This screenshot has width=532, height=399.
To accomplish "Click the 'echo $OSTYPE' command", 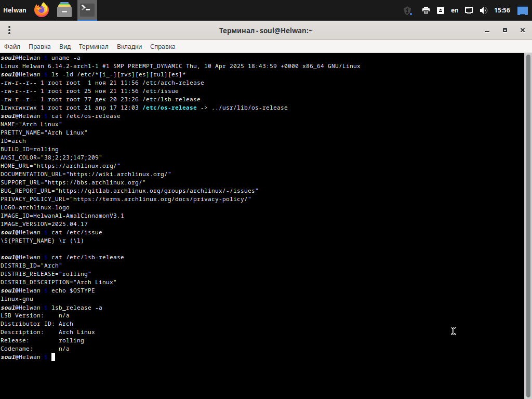I will tap(73, 290).
